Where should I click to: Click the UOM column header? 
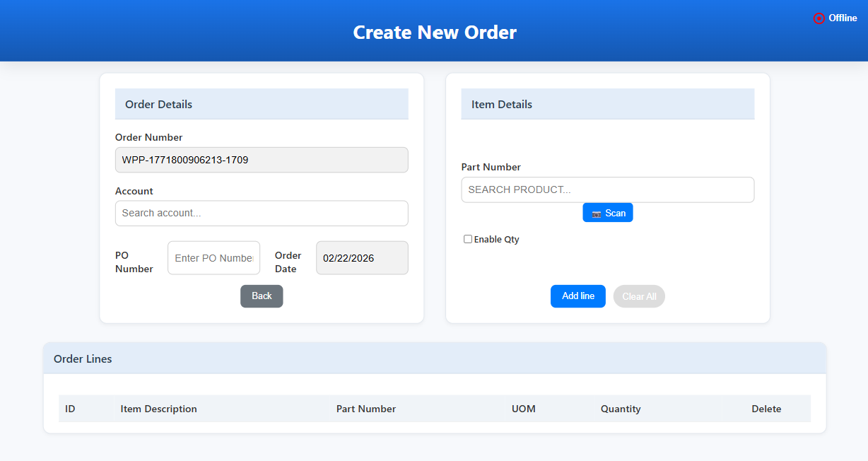[x=524, y=409]
